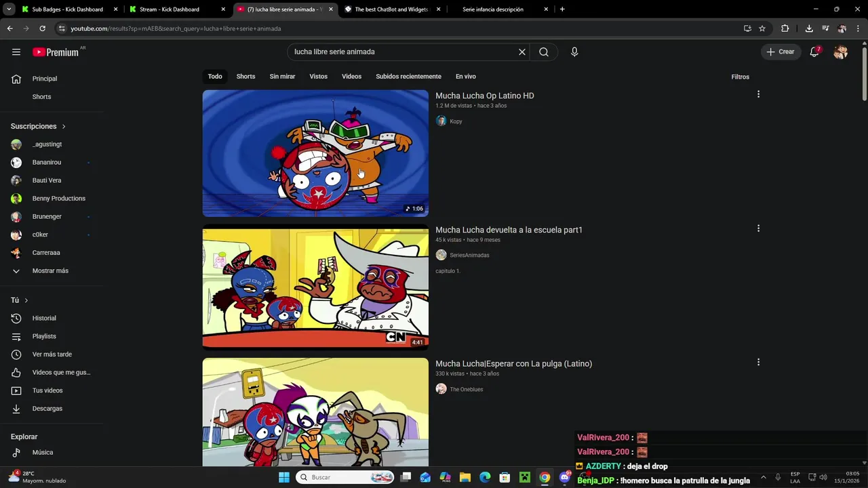
Task: Select the Videos filter chip
Action: pos(351,77)
